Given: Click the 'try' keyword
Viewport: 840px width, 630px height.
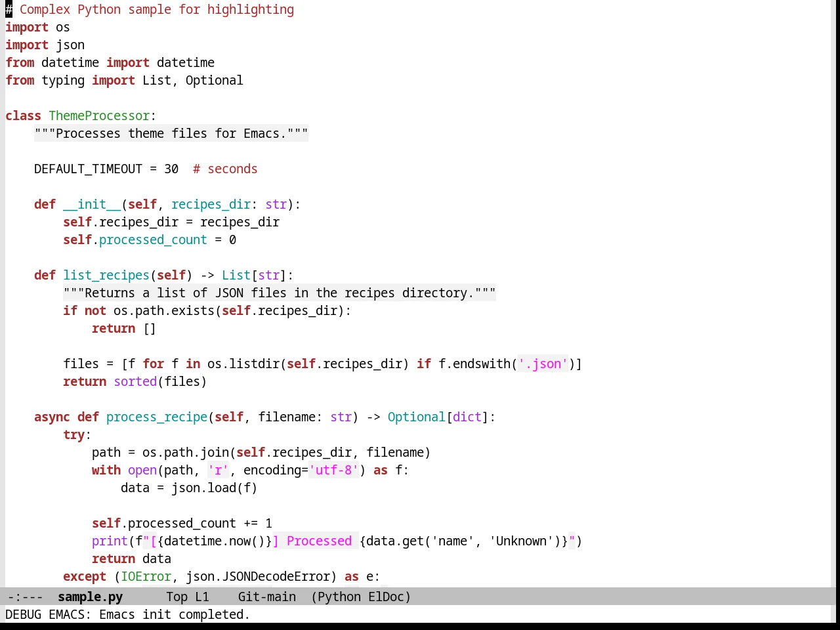Looking at the screenshot, I should tap(73, 434).
